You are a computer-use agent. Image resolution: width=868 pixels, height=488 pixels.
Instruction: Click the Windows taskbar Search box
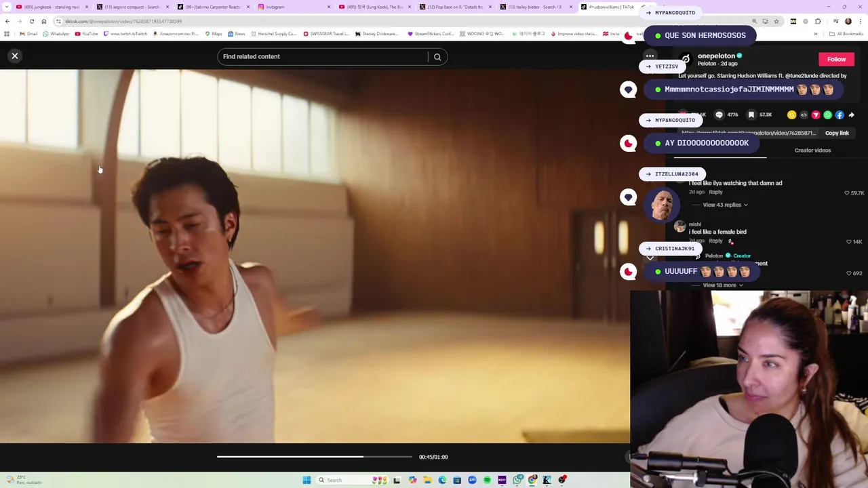tap(353, 480)
